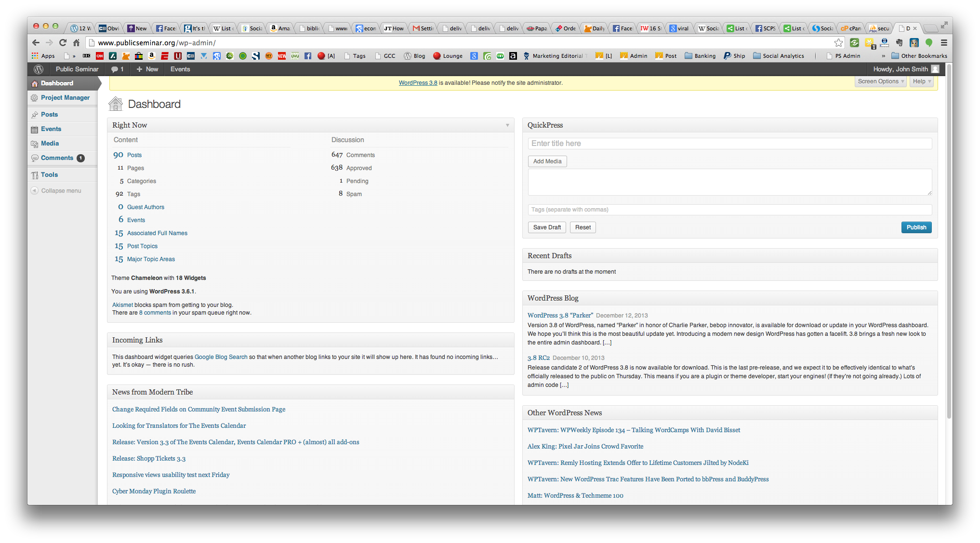Click the QuickPress title input field

(729, 144)
